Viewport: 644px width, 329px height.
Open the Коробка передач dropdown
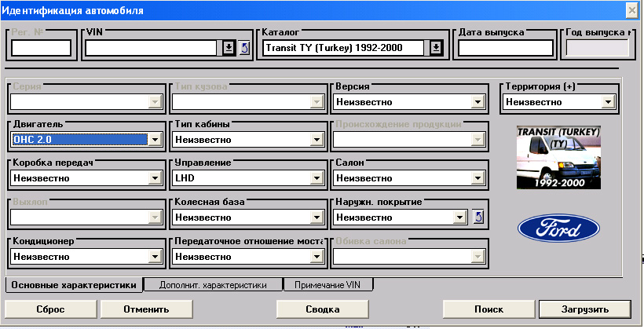coord(155,178)
